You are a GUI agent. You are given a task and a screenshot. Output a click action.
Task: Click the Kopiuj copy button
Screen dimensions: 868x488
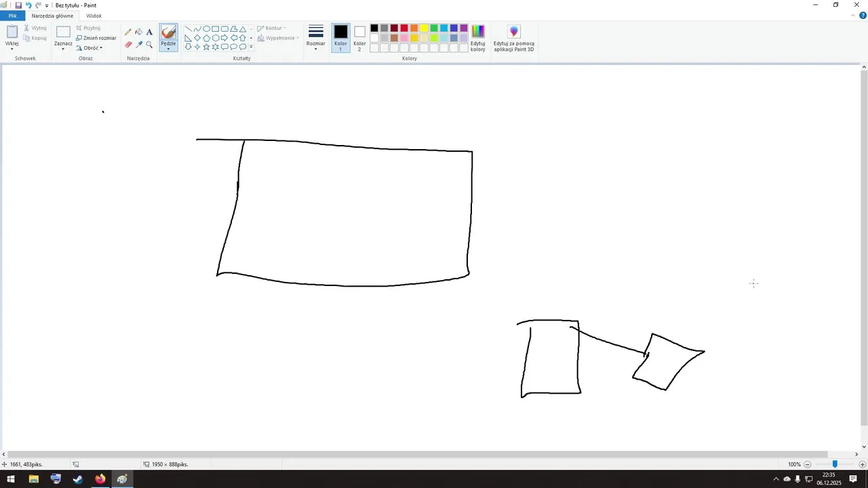(35, 38)
